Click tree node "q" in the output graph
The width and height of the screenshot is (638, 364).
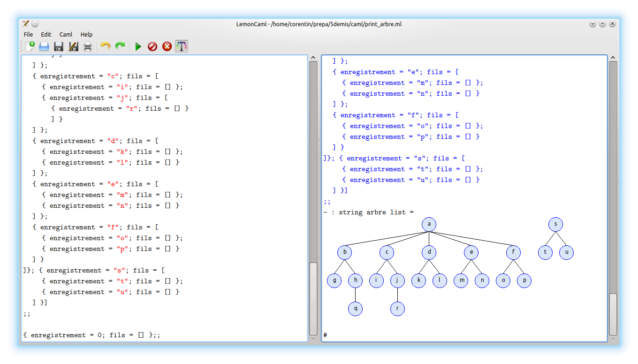[x=355, y=309]
